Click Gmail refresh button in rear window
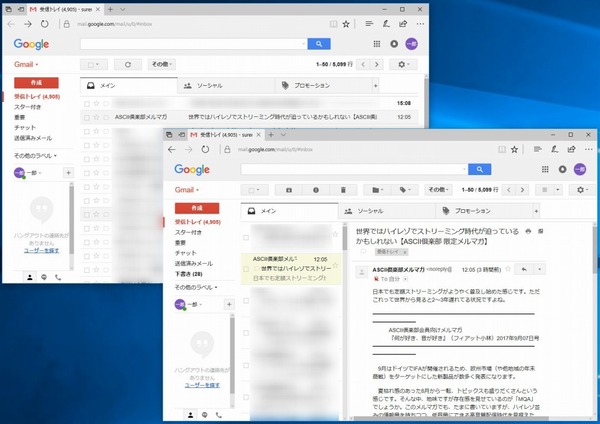This screenshot has height=424, width=600. [x=128, y=65]
